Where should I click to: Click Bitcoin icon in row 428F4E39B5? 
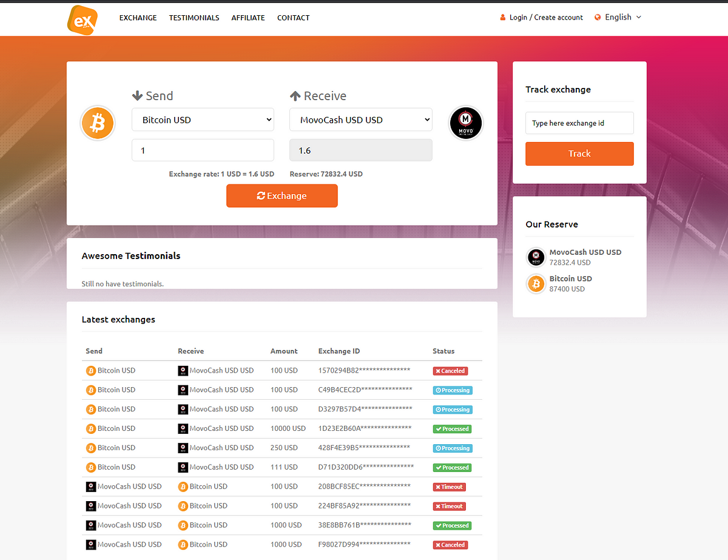[91, 448]
